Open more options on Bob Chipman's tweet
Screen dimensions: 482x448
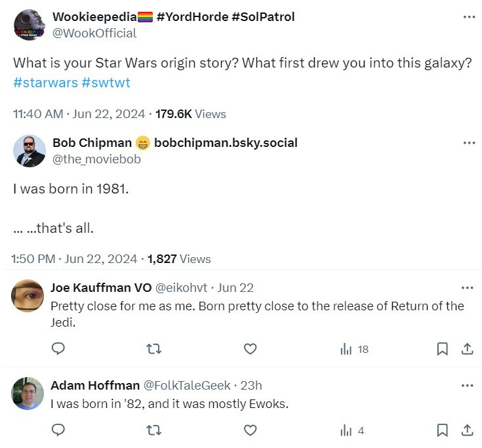click(x=469, y=143)
